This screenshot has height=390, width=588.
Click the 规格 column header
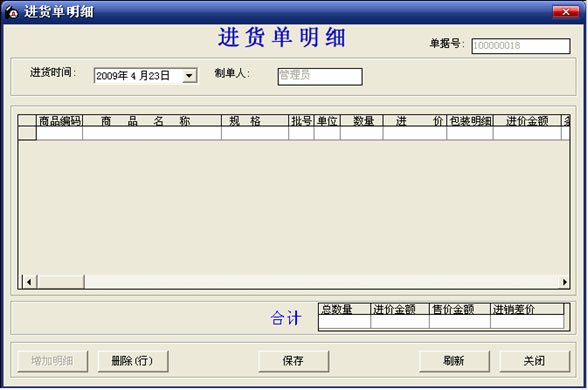pyautogui.click(x=255, y=121)
